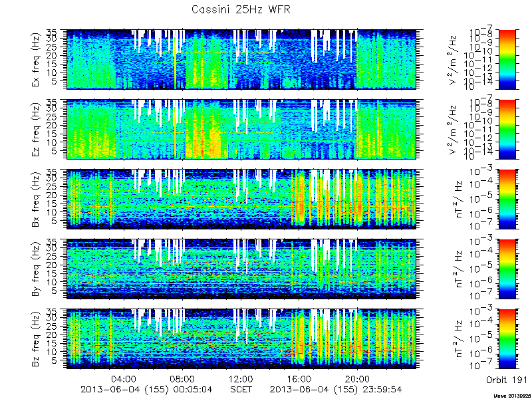Click the Ex panel color bar
This screenshot has height=399, width=532.
[x=507, y=59]
